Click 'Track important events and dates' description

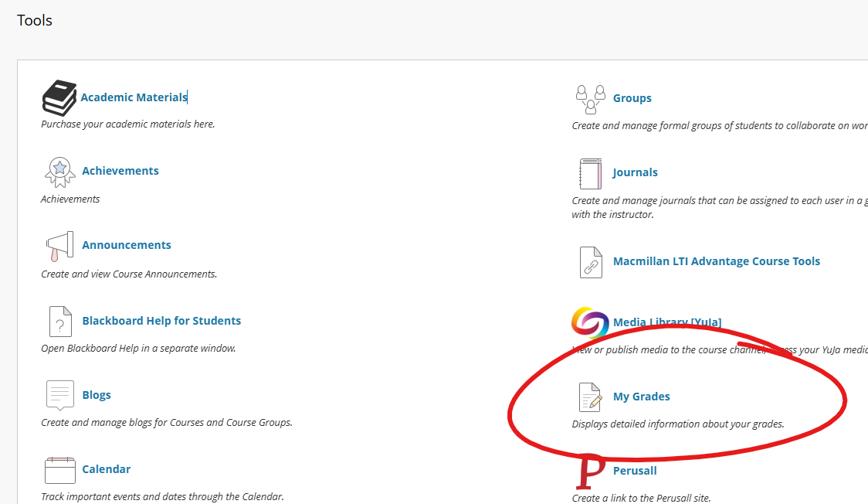[x=162, y=497]
